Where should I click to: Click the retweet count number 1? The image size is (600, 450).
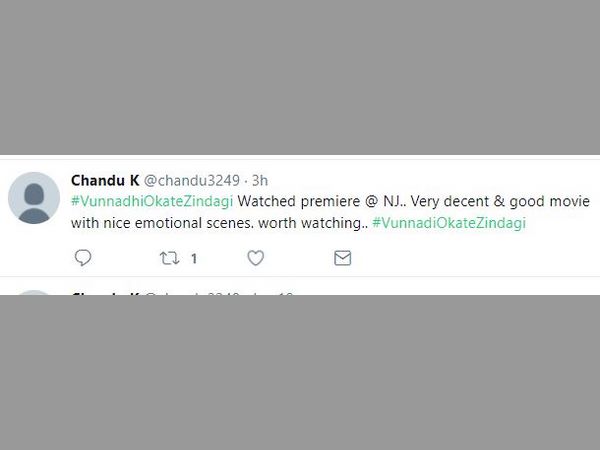tap(193, 258)
